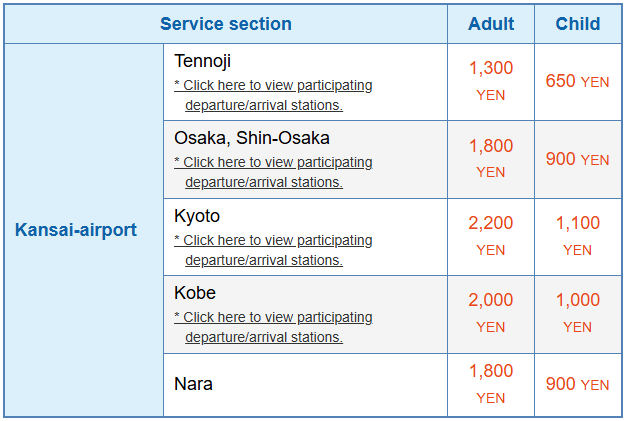The width and height of the screenshot is (626, 421).
Task: Open Osaka, Shin-Osaka participating stations link
Action: coord(273,172)
